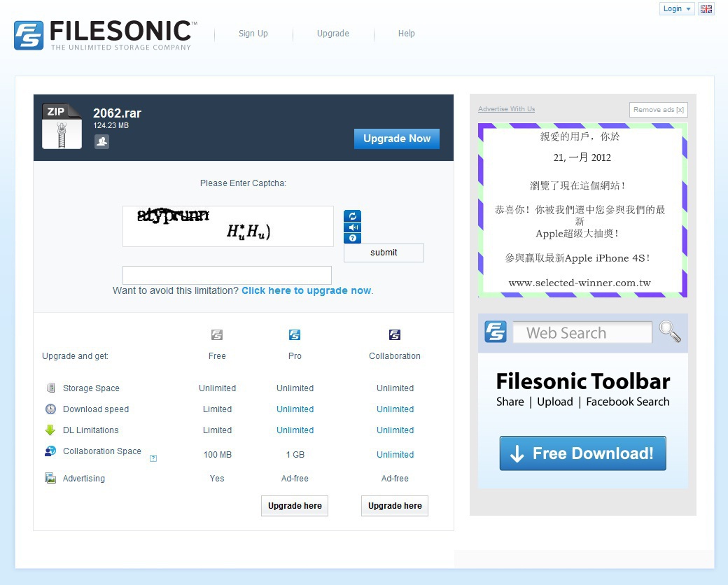Image resolution: width=728 pixels, height=585 pixels.
Task: Click the 124.23 MB file size
Action: coord(111,125)
